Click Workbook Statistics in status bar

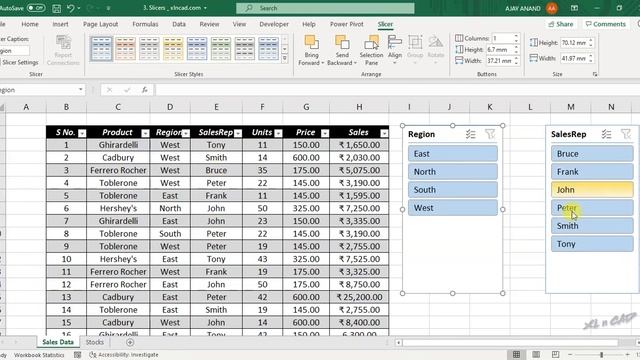pos(39,355)
